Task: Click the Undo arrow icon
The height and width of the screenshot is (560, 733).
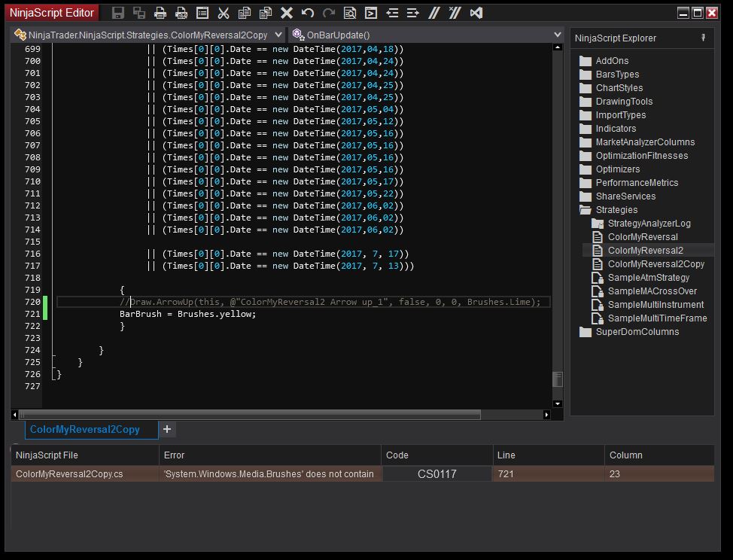Action: [x=308, y=13]
